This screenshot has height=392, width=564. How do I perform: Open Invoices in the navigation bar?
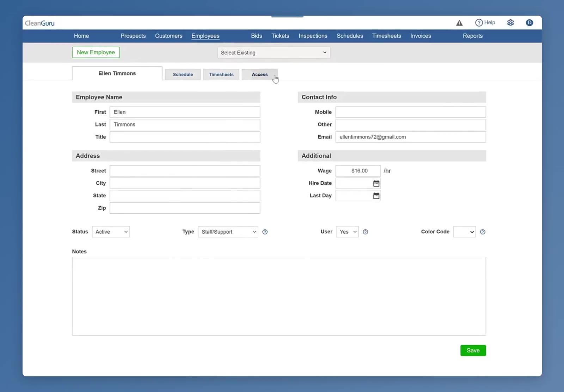[x=421, y=36]
